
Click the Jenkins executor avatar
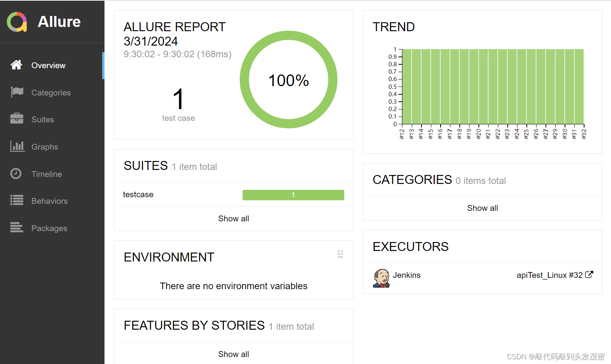click(381, 278)
